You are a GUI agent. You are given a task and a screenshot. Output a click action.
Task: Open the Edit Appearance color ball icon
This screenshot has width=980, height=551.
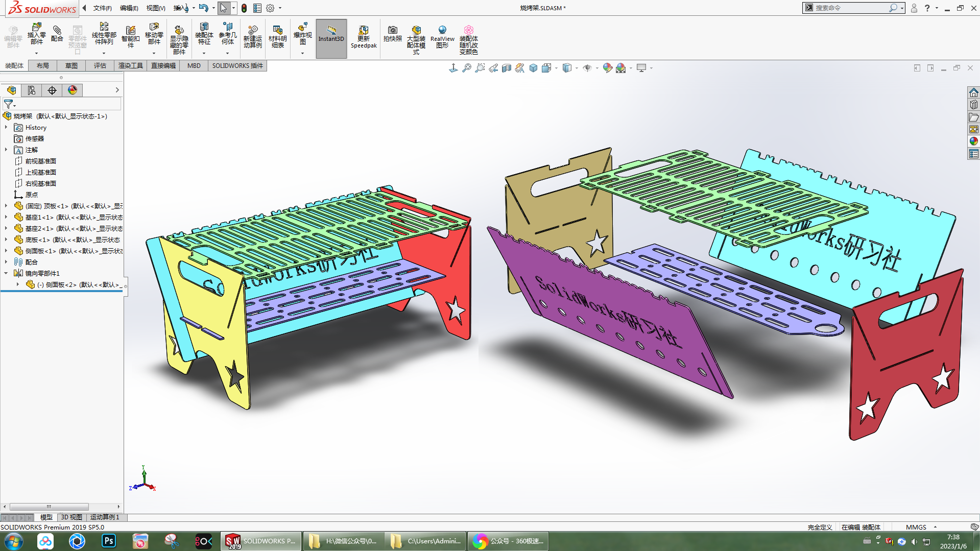[x=607, y=68]
